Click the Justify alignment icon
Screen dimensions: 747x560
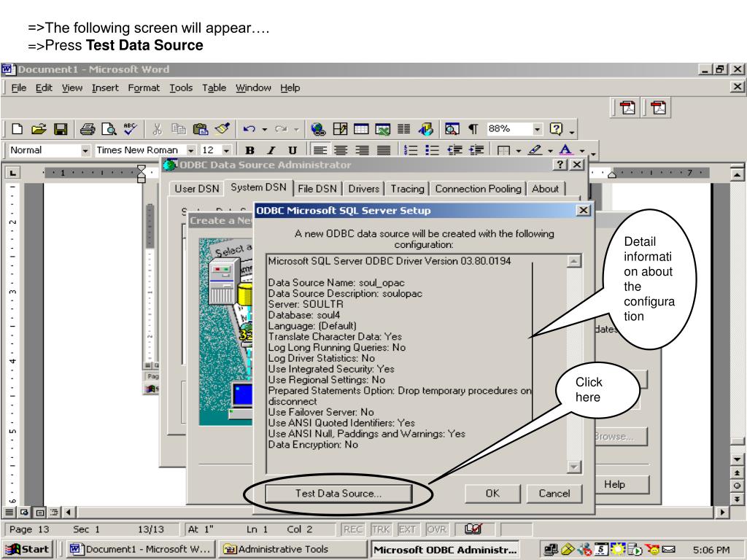(x=384, y=150)
